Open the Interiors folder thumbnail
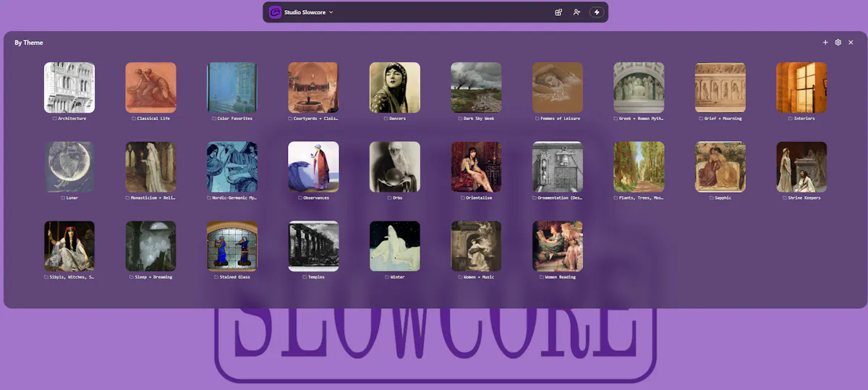Viewport: 868px width, 390px height. pyautogui.click(x=801, y=87)
